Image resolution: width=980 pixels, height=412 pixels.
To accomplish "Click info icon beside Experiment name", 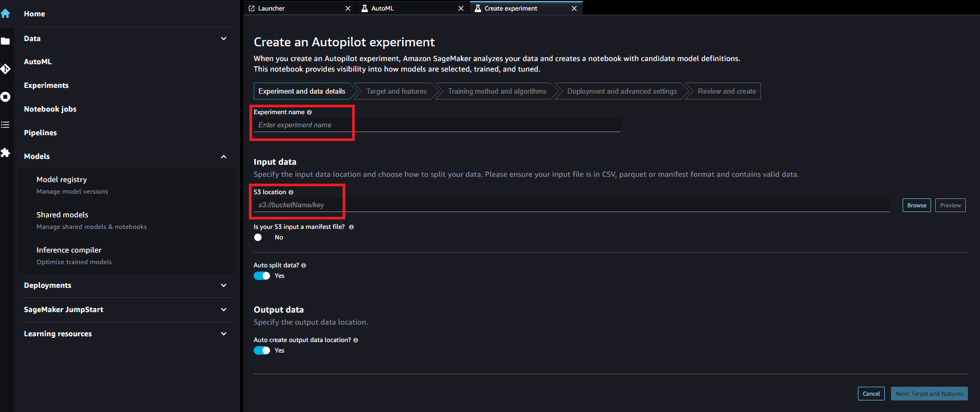I will click(x=309, y=112).
